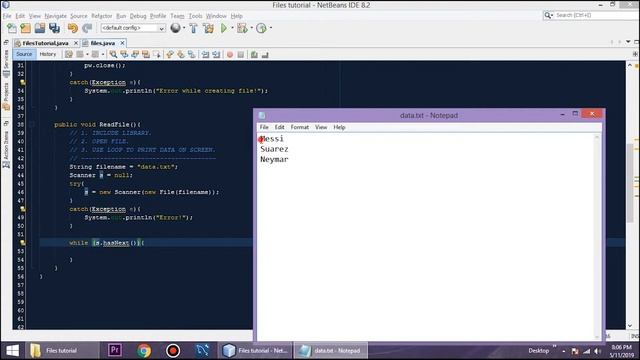Click the New File toolbar icon

[12, 28]
